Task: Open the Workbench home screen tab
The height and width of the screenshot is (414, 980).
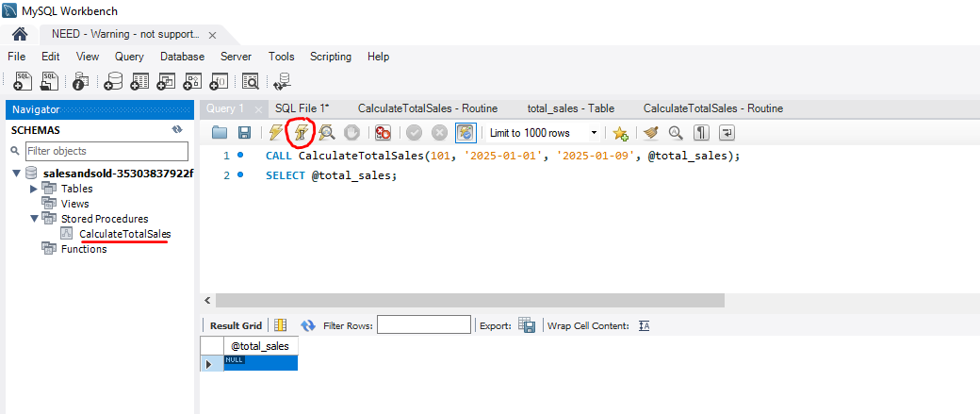Action: coord(20,34)
